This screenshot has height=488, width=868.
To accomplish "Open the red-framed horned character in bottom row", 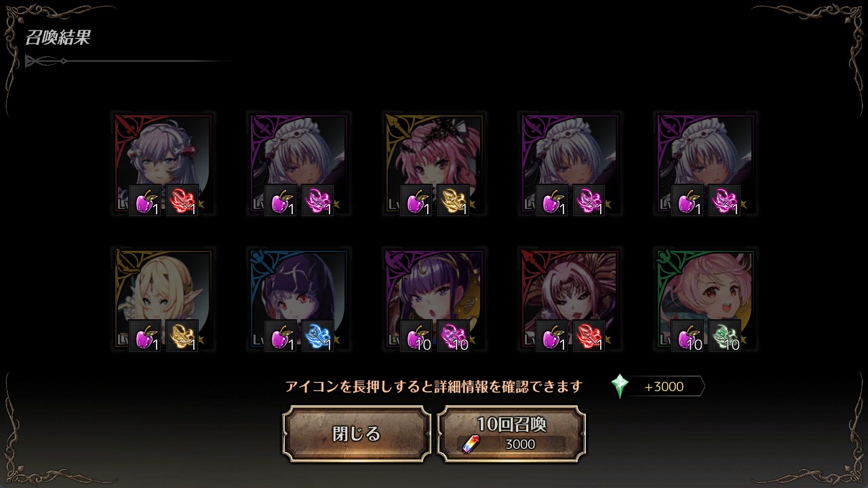I will pyautogui.click(x=570, y=299).
